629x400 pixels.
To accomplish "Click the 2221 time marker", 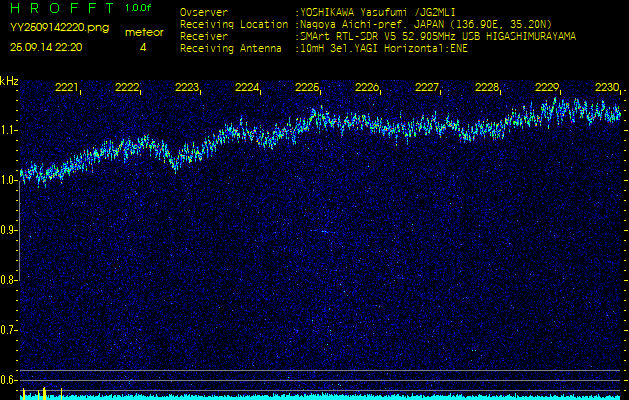I will (67, 88).
